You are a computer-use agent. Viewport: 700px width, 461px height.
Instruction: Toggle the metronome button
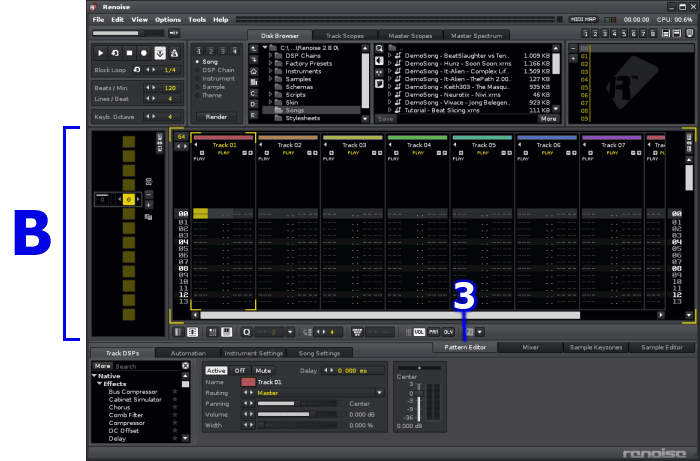[174, 53]
